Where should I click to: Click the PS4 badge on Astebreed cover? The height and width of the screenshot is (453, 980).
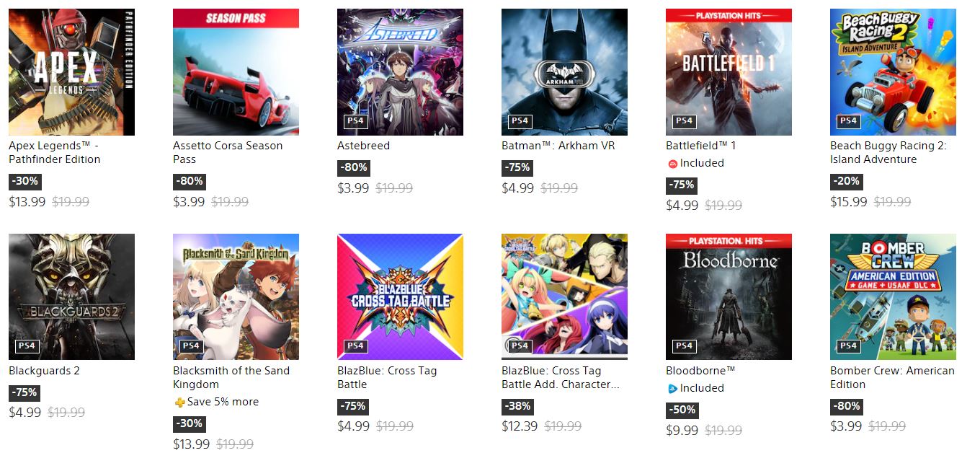(x=355, y=120)
